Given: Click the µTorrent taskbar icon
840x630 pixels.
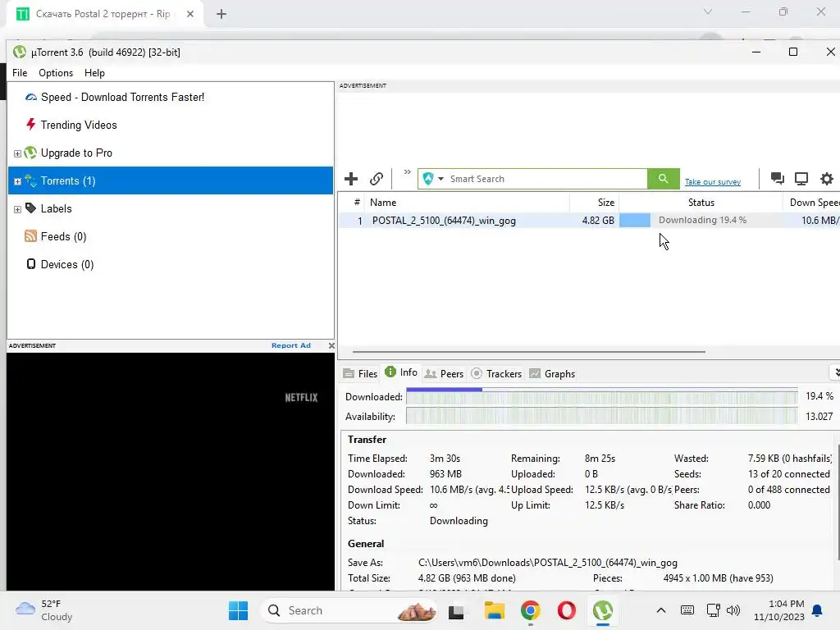Looking at the screenshot, I should pyautogui.click(x=603, y=610).
